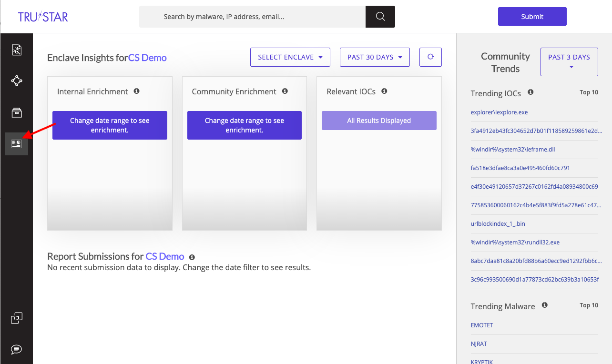Click the no recent submission data message
The image size is (612, 364).
pos(179,267)
